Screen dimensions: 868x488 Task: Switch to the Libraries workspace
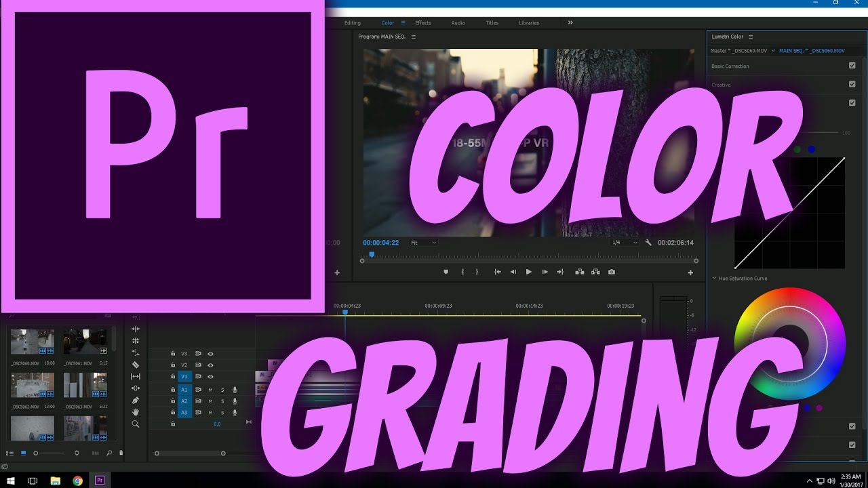[x=529, y=23]
